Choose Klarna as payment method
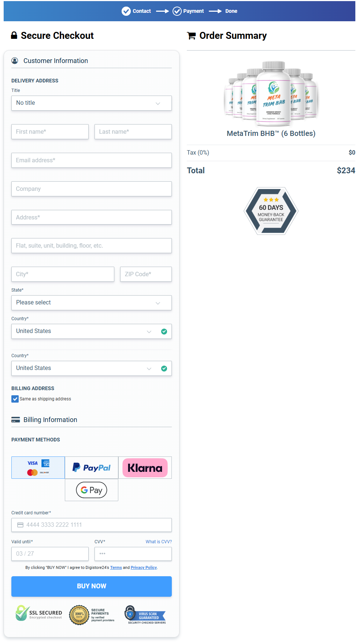This screenshot has width=359, height=644. (x=145, y=468)
